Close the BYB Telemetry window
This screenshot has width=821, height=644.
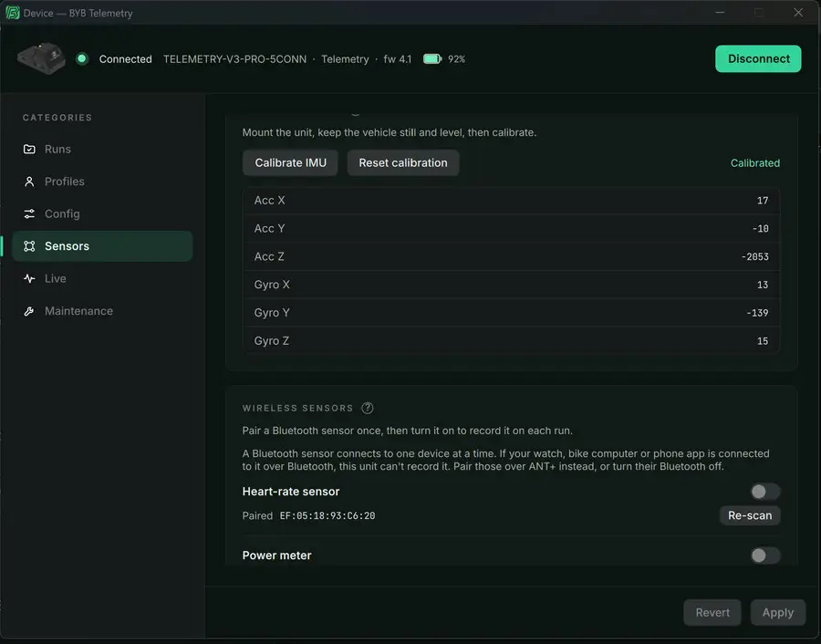pos(798,12)
